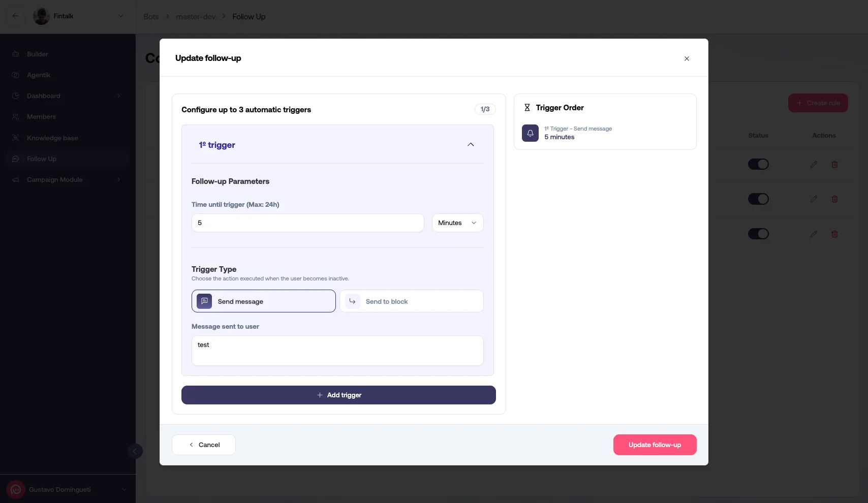Select the Send to block trigger type

(411, 301)
